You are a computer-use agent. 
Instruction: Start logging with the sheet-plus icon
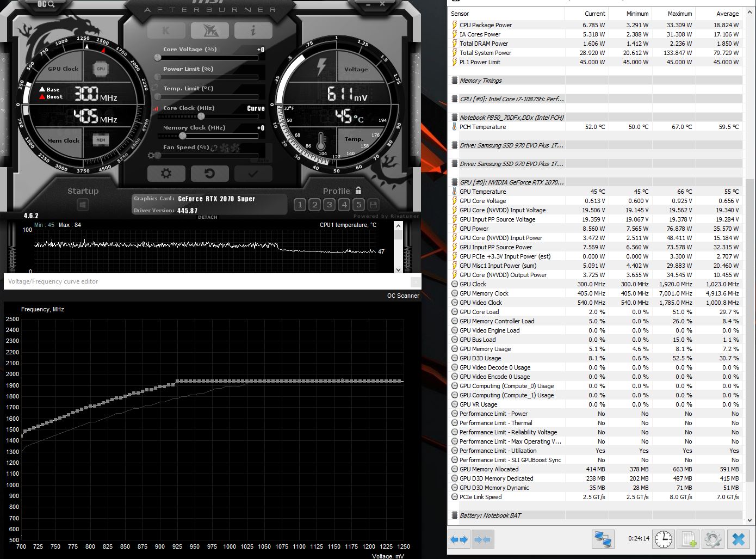(x=688, y=539)
